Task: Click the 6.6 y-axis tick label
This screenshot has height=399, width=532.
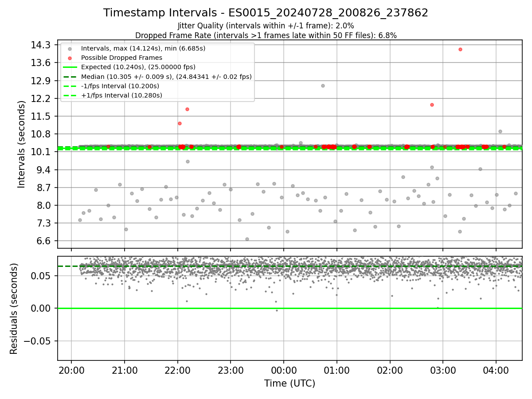Action: pos(43,241)
